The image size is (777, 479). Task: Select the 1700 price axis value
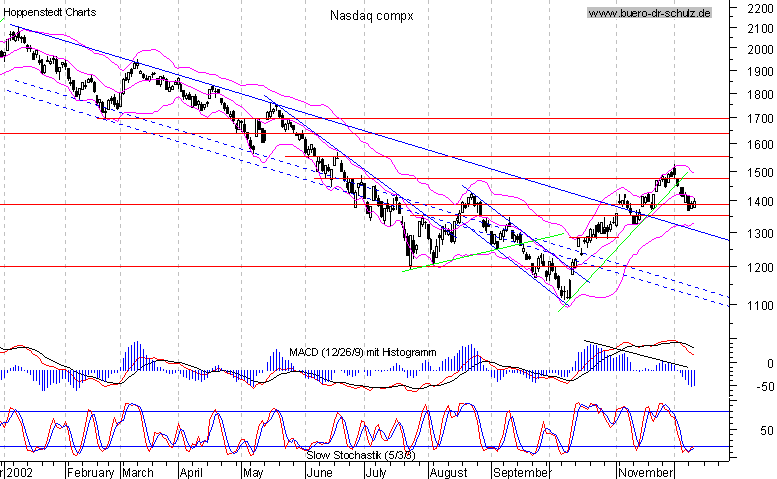(x=760, y=119)
